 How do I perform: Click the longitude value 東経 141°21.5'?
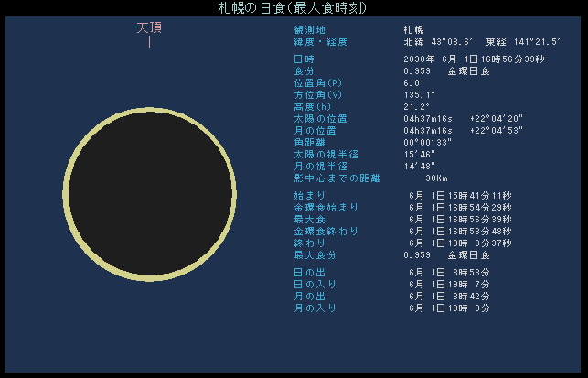(523, 42)
